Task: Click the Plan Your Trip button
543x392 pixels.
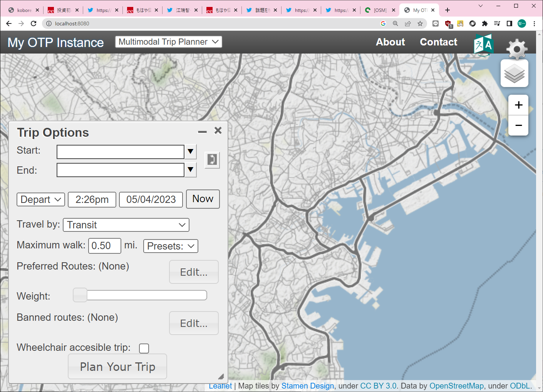Action: click(x=117, y=367)
